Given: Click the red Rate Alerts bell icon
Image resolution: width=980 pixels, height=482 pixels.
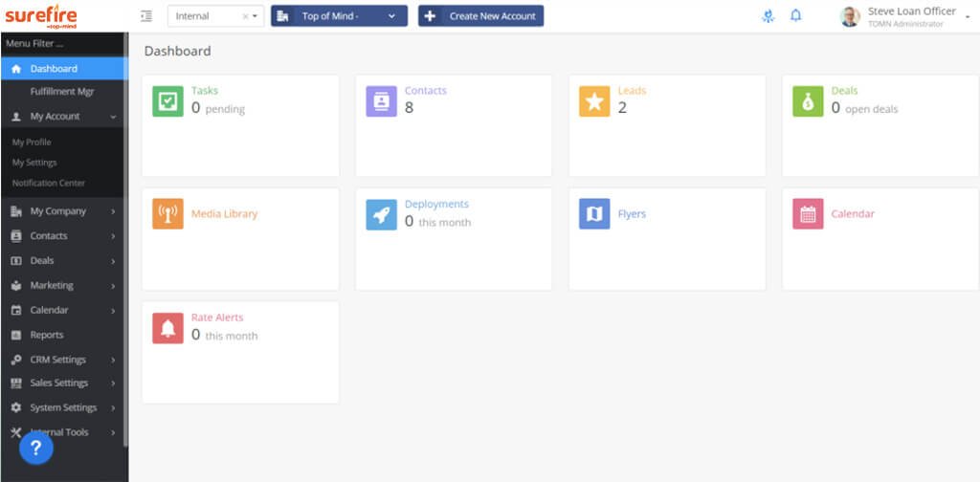Looking at the screenshot, I should coord(167,328).
